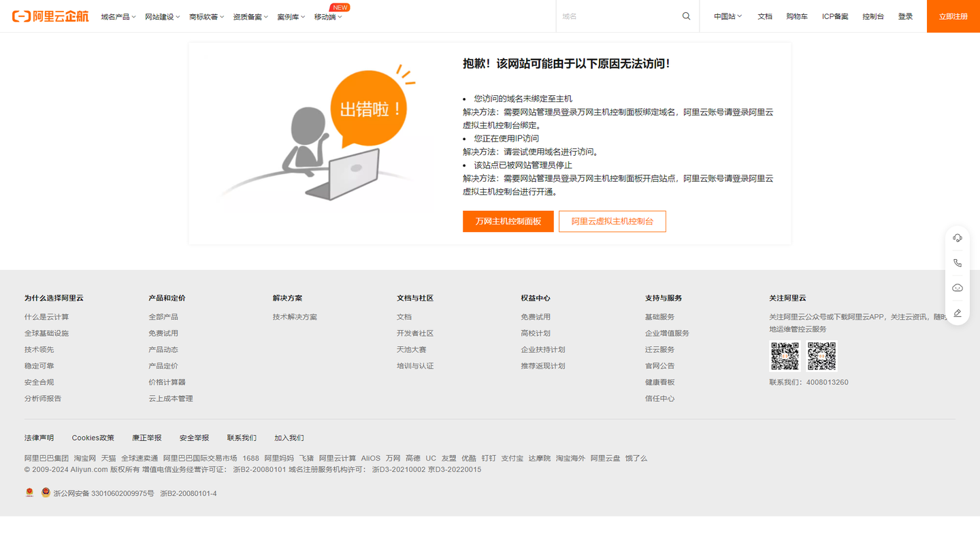980x551 pixels.
Task: Click the edit feedback pencil icon
Action: click(958, 313)
